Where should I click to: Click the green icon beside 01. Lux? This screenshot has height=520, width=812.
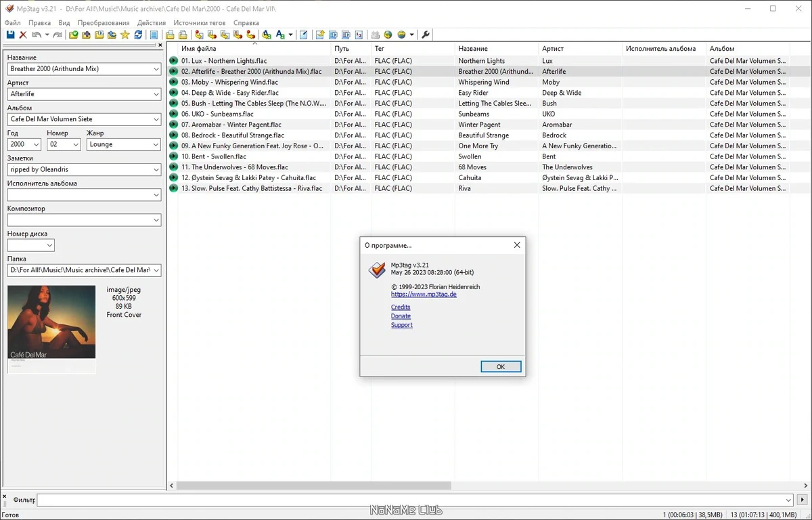coord(174,61)
